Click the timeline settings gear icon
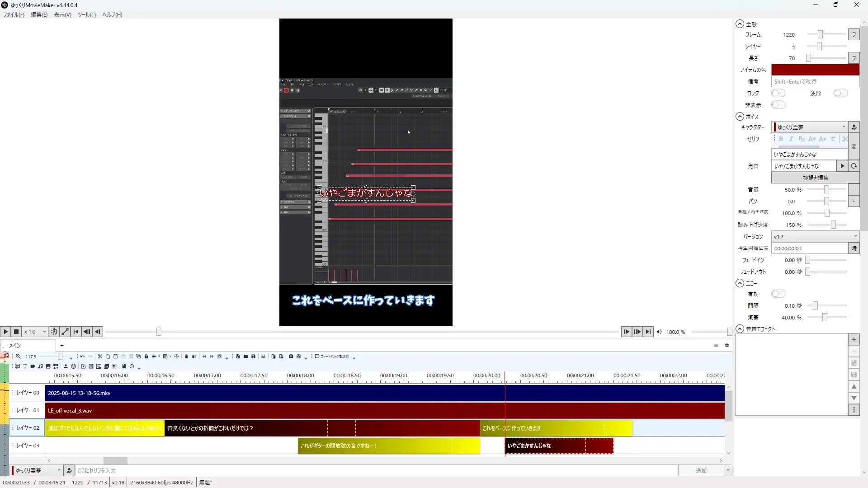 (727, 346)
